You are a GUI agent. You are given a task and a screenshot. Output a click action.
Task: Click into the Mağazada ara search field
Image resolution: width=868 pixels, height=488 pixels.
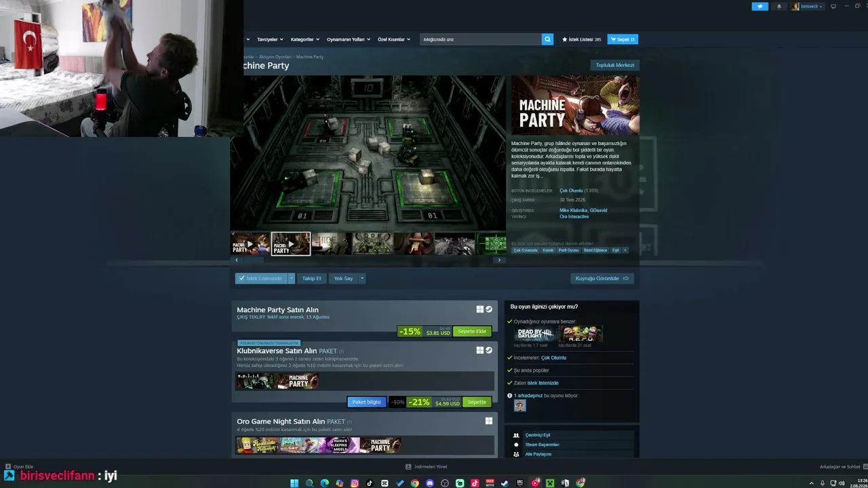pyautogui.click(x=481, y=39)
